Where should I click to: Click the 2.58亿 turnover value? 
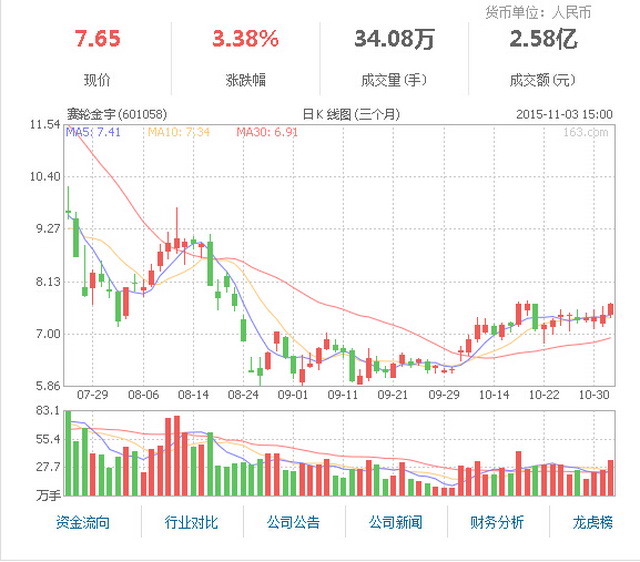point(543,39)
